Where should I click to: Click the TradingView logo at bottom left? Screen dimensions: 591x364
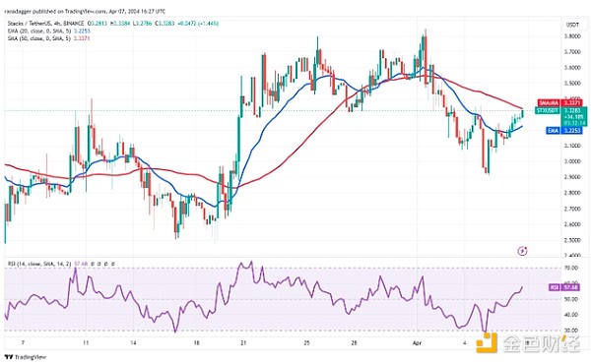[x=26, y=357]
